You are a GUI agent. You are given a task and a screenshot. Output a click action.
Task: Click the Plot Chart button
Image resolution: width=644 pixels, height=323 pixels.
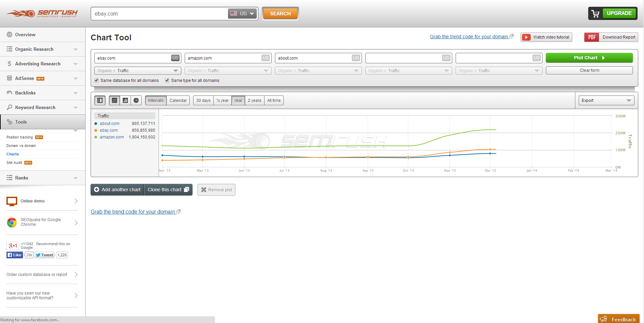coord(589,58)
